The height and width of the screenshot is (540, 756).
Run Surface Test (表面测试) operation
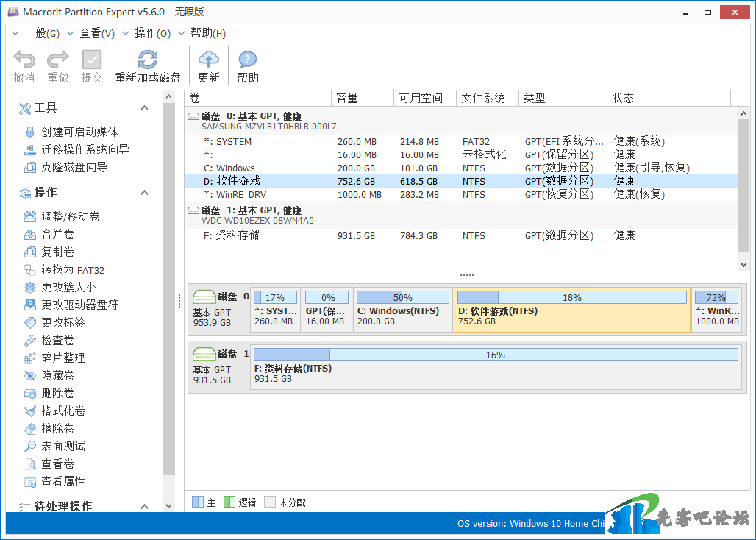pyautogui.click(x=63, y=447)
